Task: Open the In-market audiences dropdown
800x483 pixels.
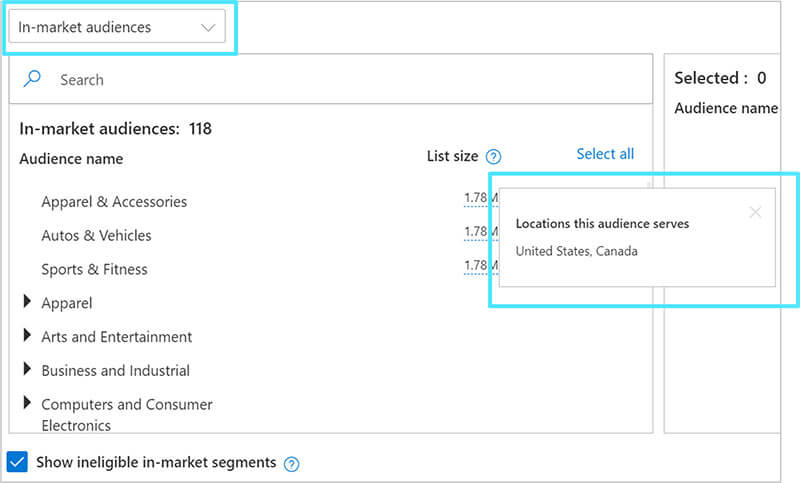Action: (x=117, y=28)
